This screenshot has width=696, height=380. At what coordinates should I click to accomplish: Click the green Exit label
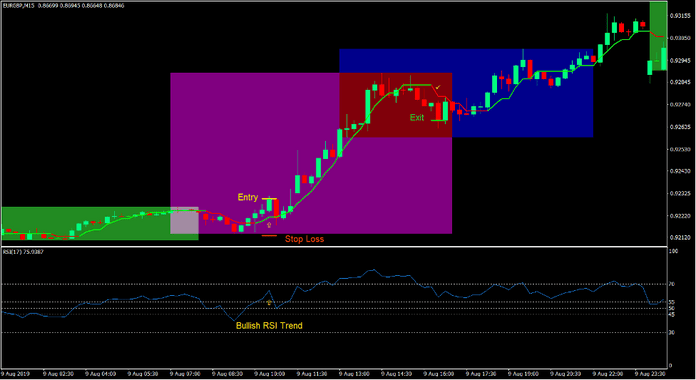(x=417, y=118)
